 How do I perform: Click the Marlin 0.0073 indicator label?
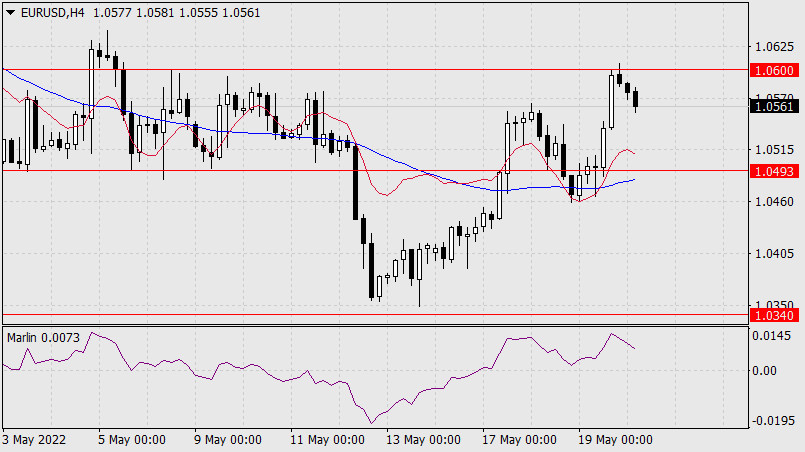tap(43, 337)
